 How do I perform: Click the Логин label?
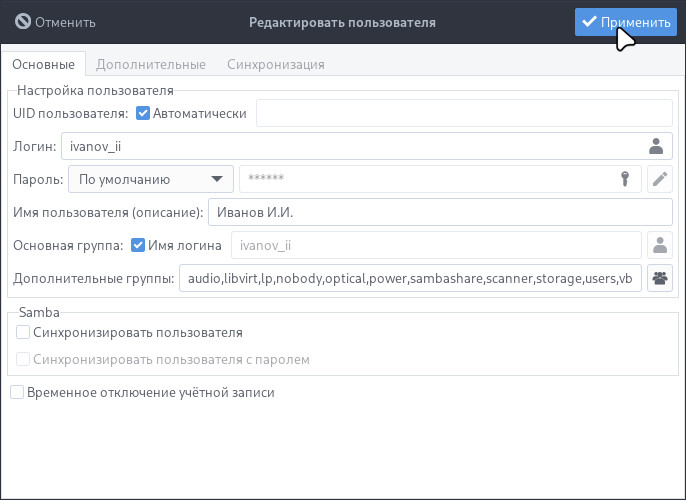35,147
